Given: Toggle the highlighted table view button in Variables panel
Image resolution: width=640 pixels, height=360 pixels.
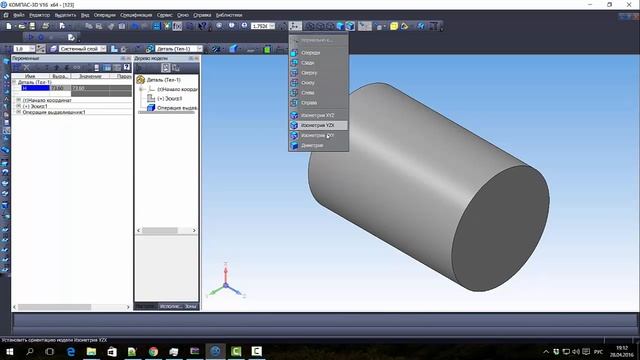Looking at the screenshot, I should pos(107,67).
